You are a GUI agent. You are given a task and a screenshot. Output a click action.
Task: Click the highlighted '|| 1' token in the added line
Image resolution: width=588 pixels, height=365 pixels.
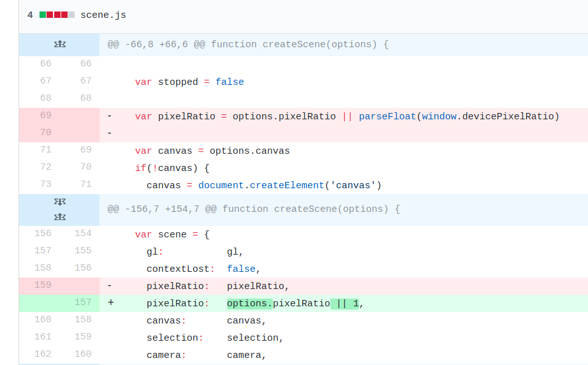coord(344,303)
